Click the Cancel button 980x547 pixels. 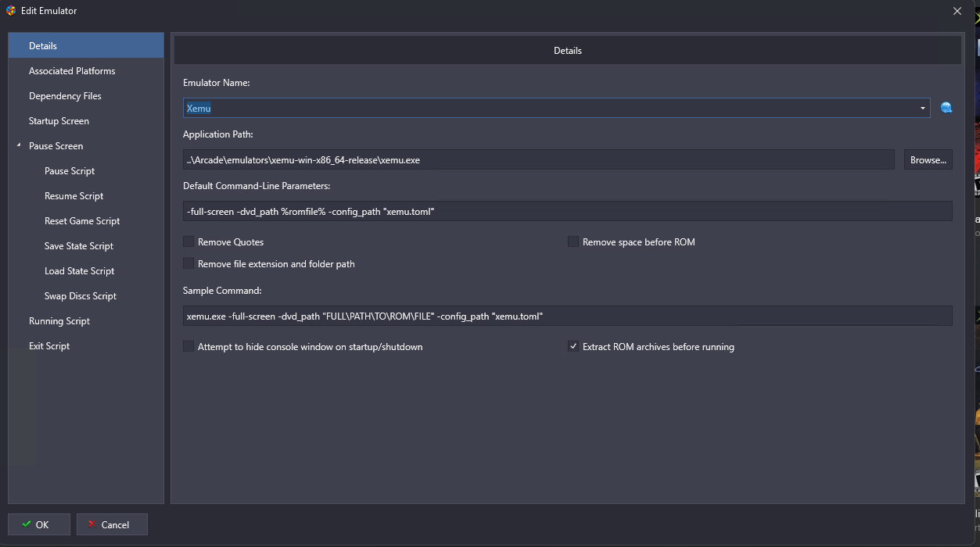(x=112, y=524)
